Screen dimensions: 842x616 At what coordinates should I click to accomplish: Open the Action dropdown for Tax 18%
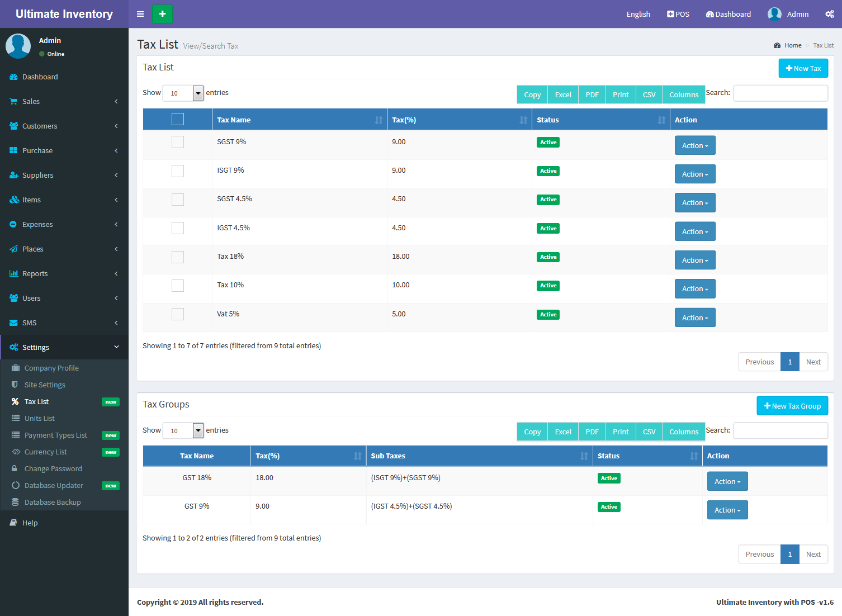coord(695,260)
